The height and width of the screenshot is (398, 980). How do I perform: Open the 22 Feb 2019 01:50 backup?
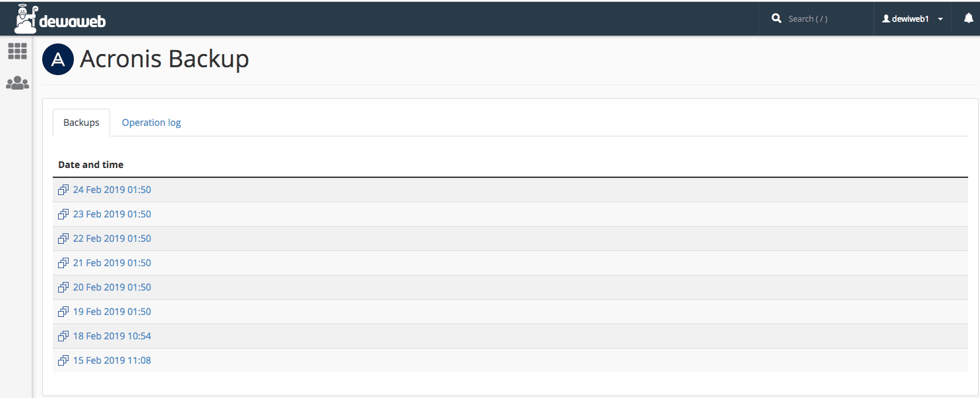tap(112, 239)
